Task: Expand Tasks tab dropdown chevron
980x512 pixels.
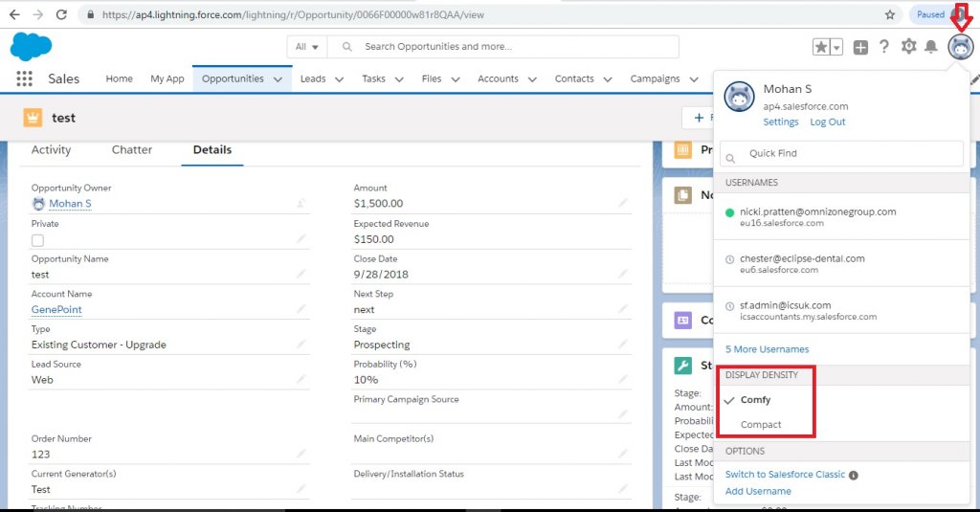Action: click(399, 79)
